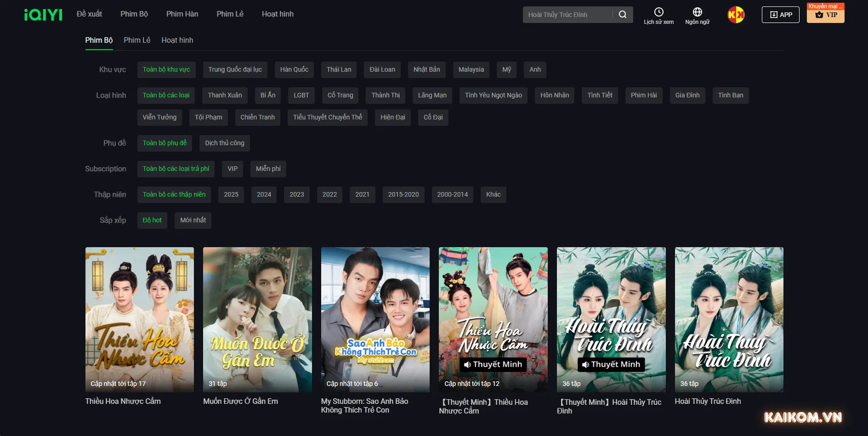Choose the Gia Đình genre
Viewport: 868px width, 436px height.
pos(687,96)
